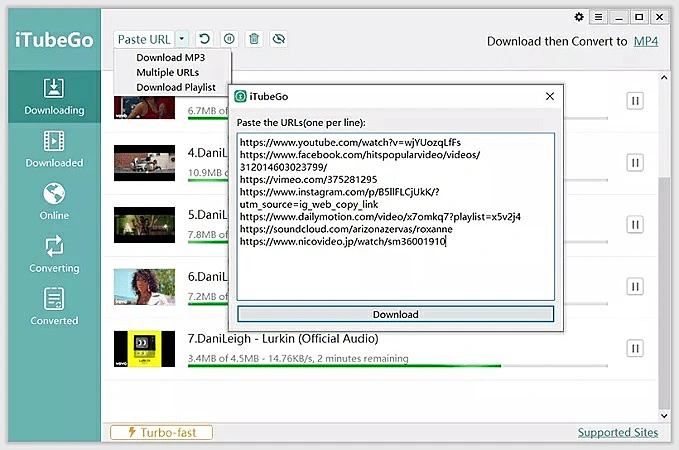Image resolution: width=679 pixels, height=450 pixels.
Task: Enable Turbo-fast mode
Action: (x=162, y=432)
